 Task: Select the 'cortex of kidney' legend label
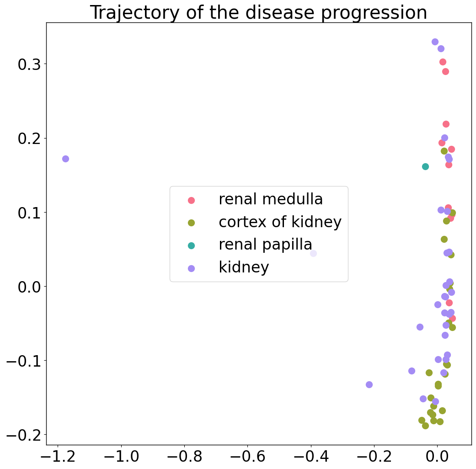pos(280,222)
